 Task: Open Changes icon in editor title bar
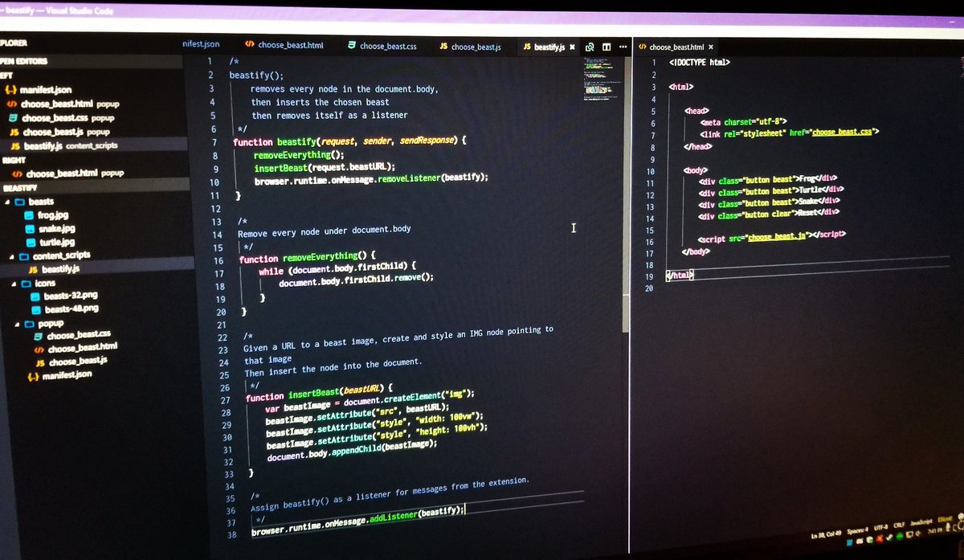[x=590, y=47]
